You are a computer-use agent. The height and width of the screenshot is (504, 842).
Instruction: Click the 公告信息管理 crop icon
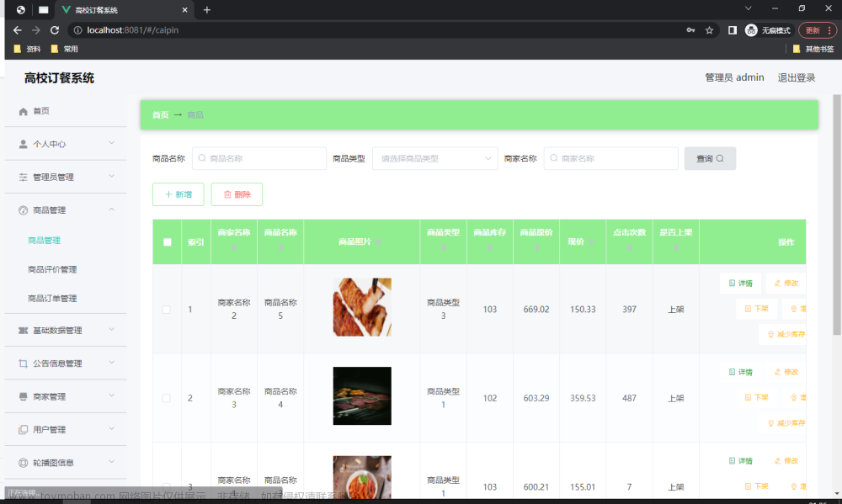click(x=23, y=363)
